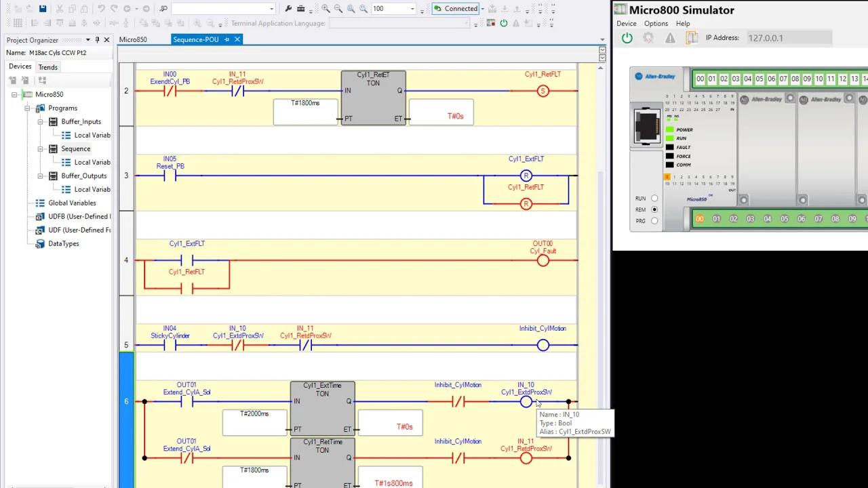Screen dimensions: 868x488
Task: Open the Help menu in Micro800 Simulator
Action: click(x=683, y=24)
